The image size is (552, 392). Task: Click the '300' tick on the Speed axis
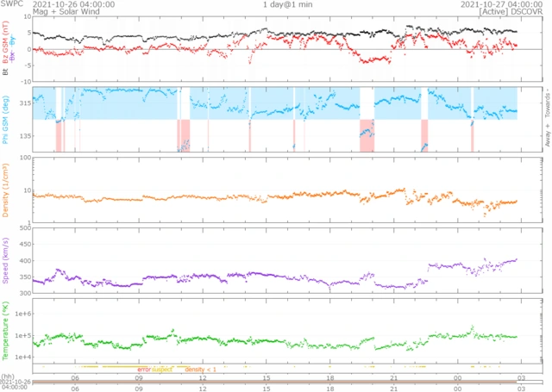coord(26,293)
